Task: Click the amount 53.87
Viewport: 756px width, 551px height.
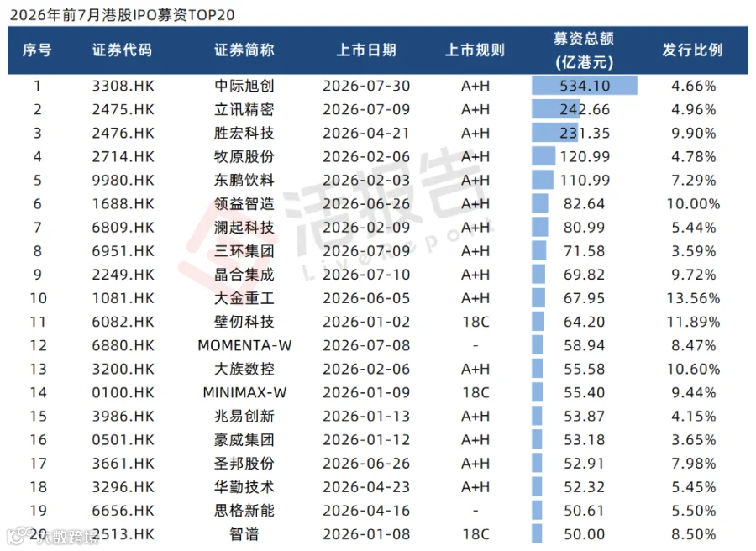Action: tap(585, 417)
